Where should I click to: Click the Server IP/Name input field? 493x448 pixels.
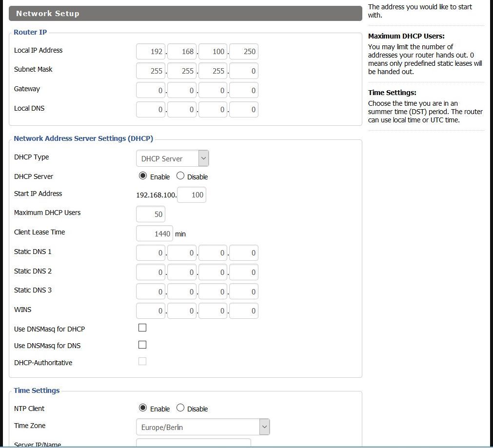[194, 443]
